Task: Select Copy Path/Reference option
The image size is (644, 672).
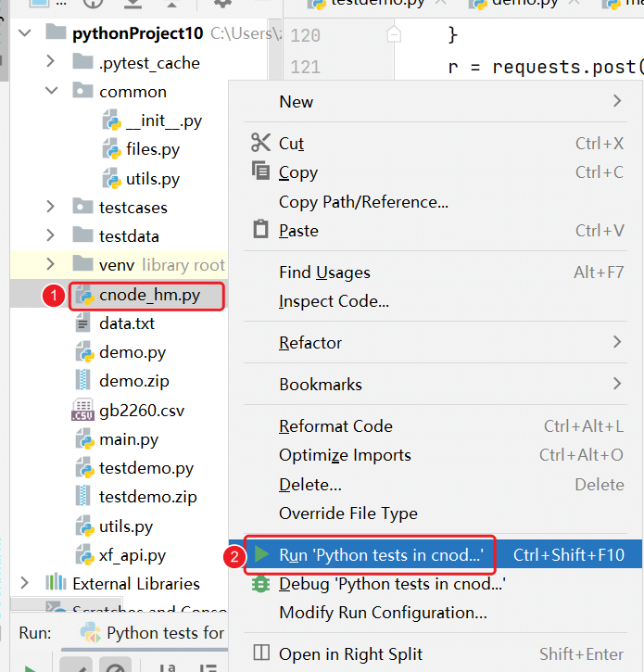Action: point(436,201)
